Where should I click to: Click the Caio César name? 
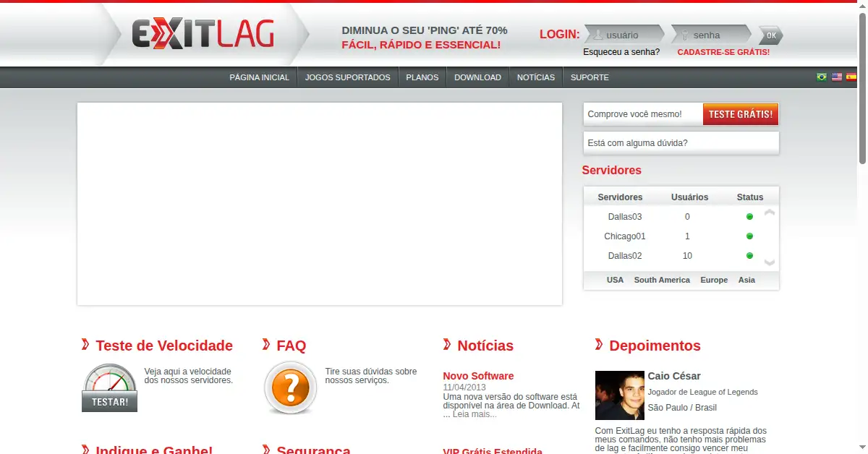[x=674, y=376]
